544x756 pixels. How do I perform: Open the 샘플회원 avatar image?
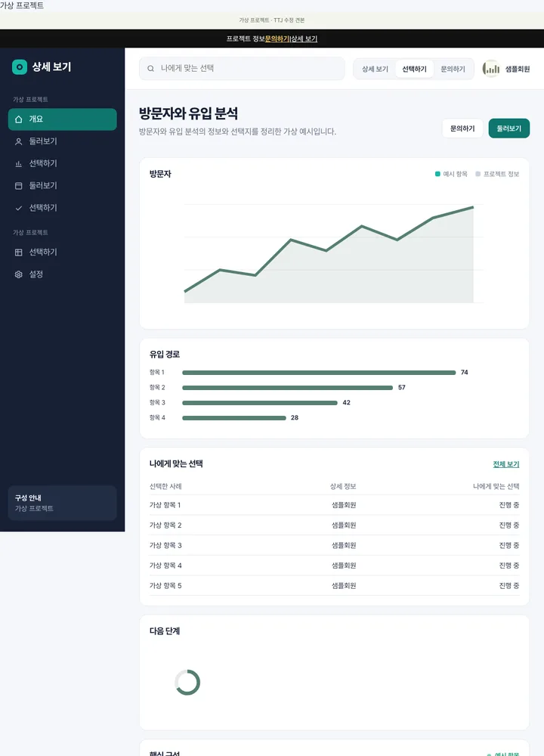tap(491, 69)
